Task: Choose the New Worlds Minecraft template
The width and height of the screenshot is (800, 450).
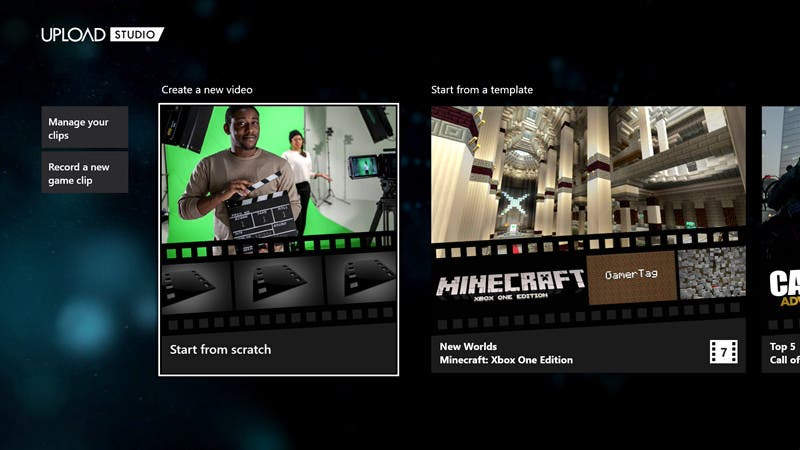Action: click(588, 239)
